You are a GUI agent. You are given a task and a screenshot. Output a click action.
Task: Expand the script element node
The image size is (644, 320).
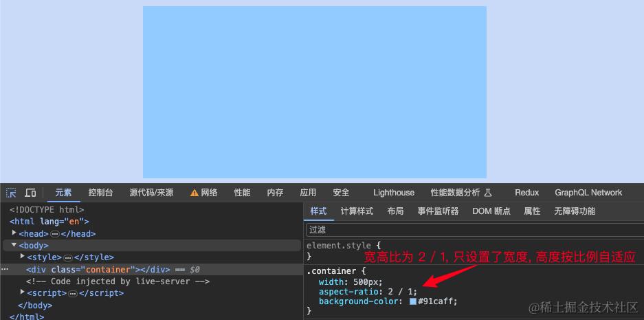(23, 292)
